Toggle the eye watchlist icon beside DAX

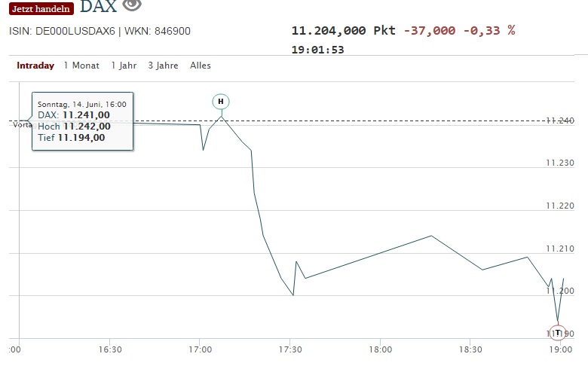pyautogui.click(x=132, y=5)
